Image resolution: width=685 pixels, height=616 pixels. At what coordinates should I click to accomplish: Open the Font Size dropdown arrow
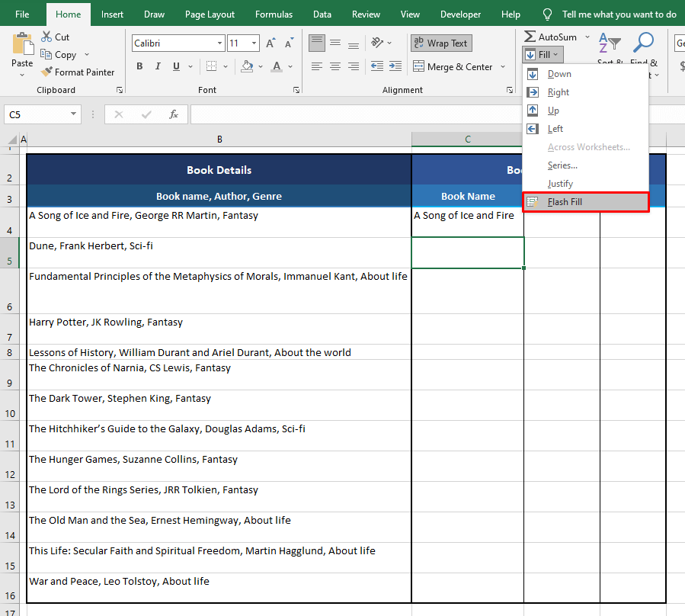252,43
